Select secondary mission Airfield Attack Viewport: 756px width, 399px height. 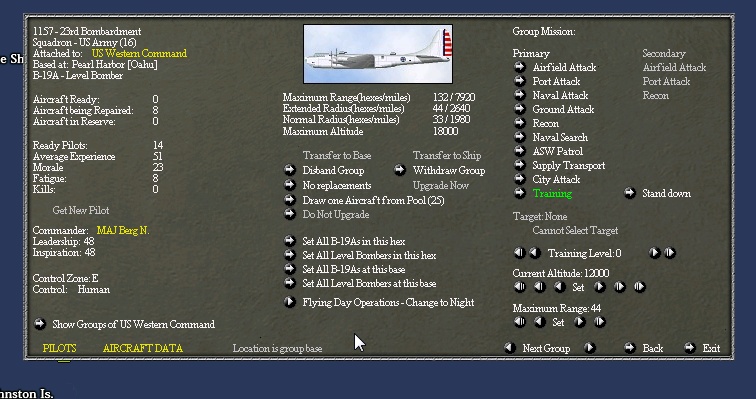(674, 67)
